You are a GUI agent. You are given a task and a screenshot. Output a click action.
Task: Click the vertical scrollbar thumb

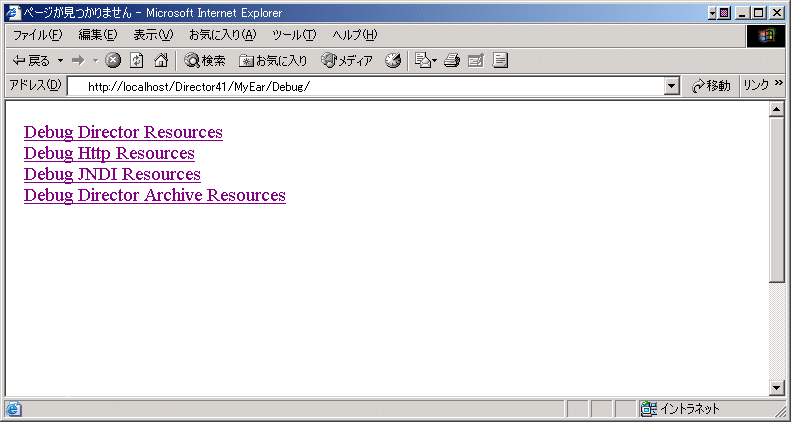[776, 199]
